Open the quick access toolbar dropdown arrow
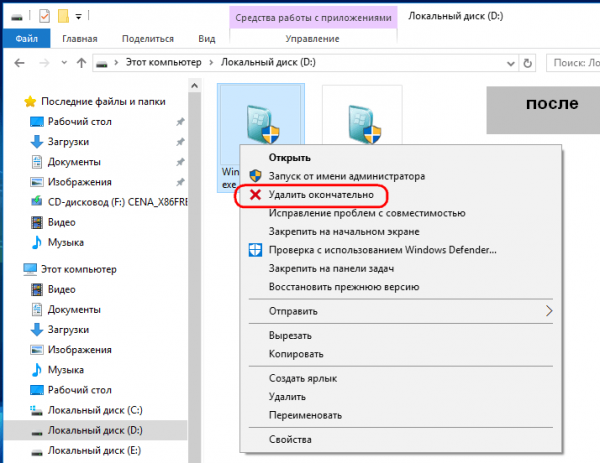This screenshot has width=600, height=463. pyautogui.click(x=78, y=16)
